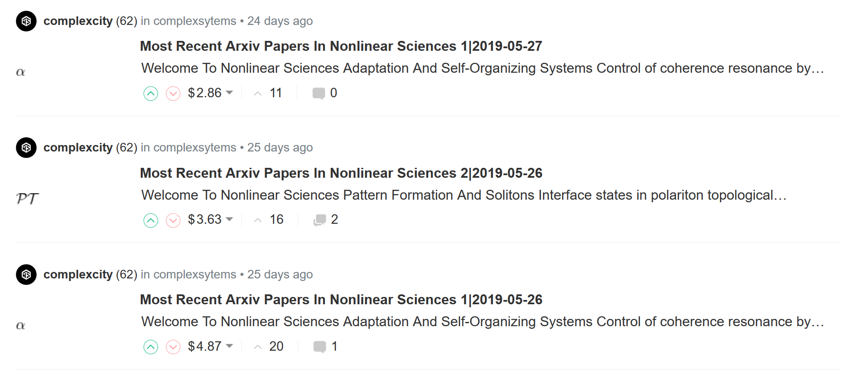Downvote the Nonlinear Sciences 2 post
Image resolution: width=868 pixels, height=380 pixels.
173,220
